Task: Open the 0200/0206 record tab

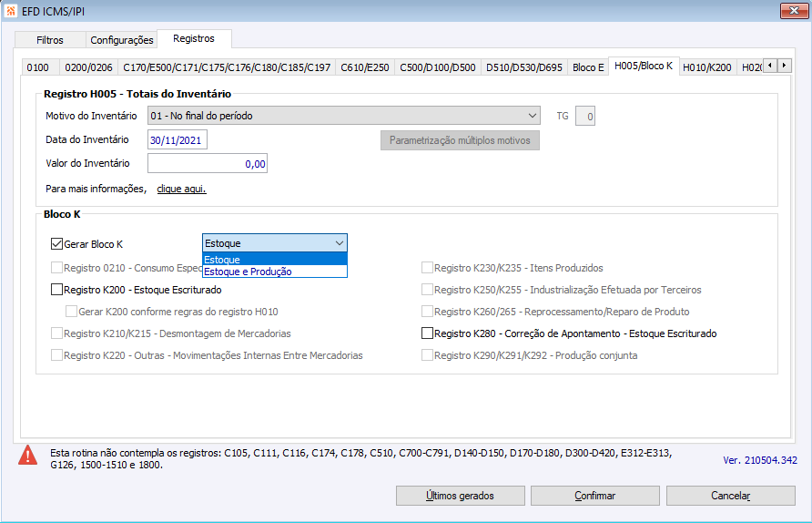Action: point(88,67)
